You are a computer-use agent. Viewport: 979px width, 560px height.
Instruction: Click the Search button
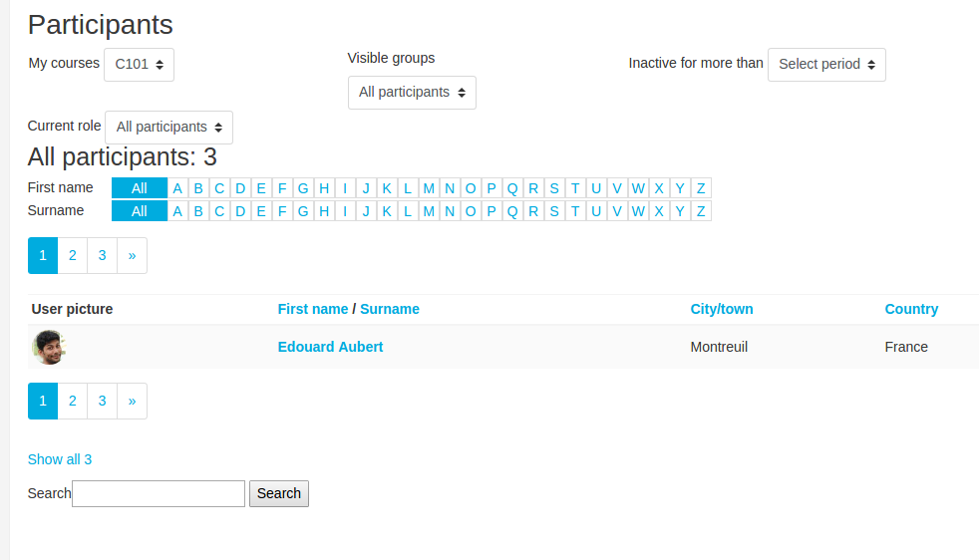(x=279, y=494)
